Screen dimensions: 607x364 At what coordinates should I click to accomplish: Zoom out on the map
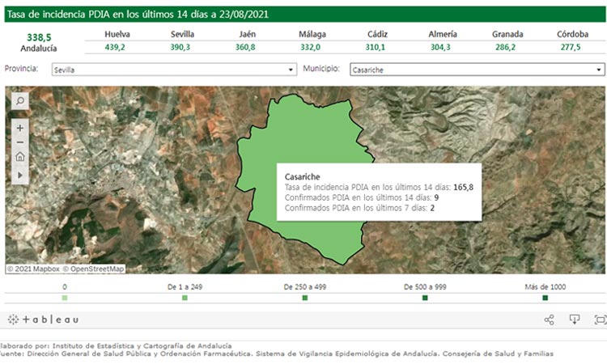click(20, 142)
